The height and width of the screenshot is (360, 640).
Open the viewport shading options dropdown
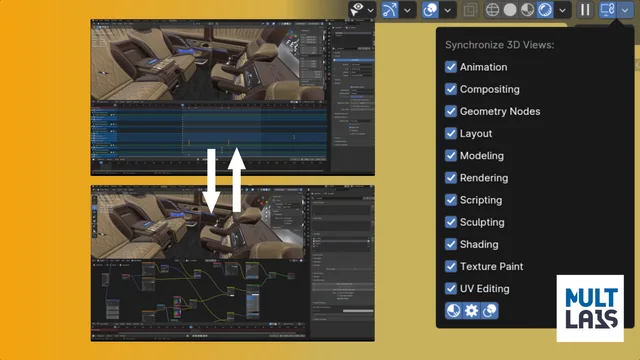point(562,10)
